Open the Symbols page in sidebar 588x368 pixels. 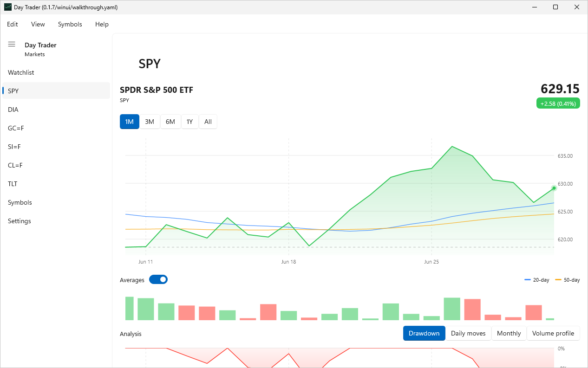pos(56,202)
